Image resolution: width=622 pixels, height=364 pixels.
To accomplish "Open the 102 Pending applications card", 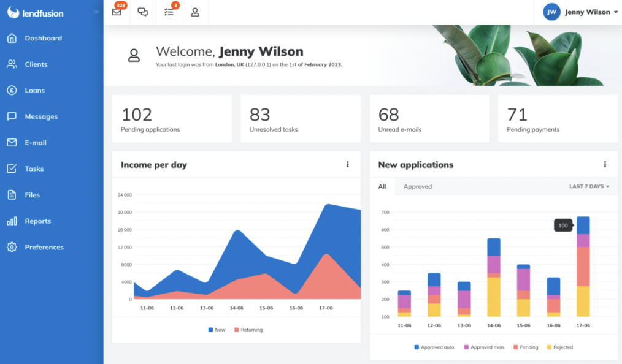I will point(172,119).
